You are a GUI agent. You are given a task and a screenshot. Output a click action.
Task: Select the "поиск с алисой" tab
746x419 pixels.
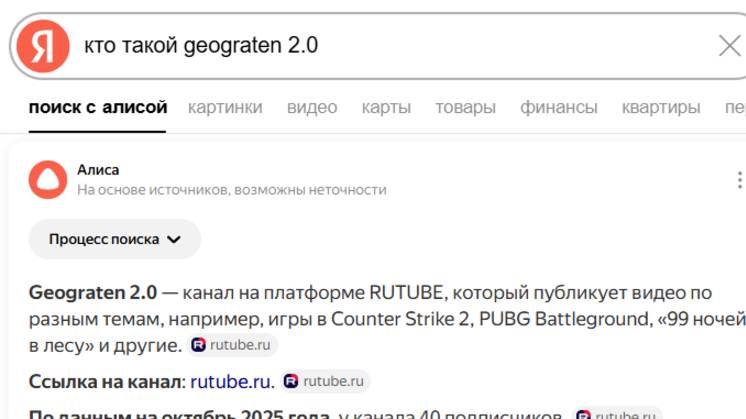tap(98, 107)
